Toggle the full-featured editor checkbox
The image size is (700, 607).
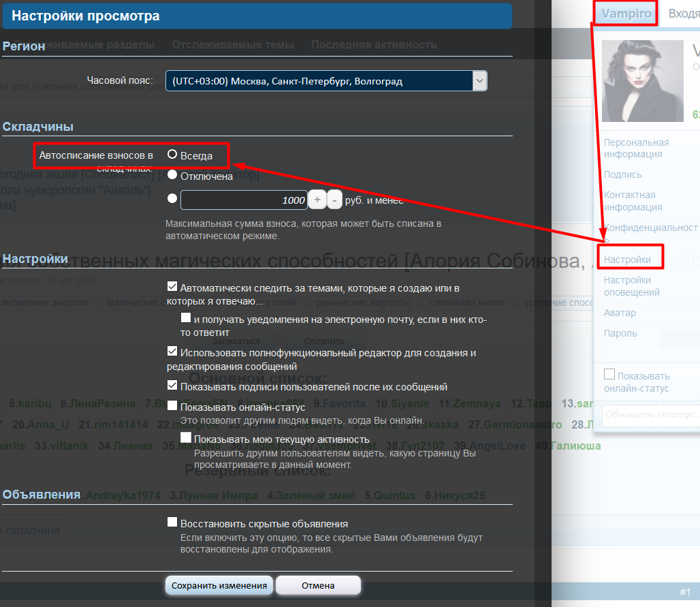[172, 352]
